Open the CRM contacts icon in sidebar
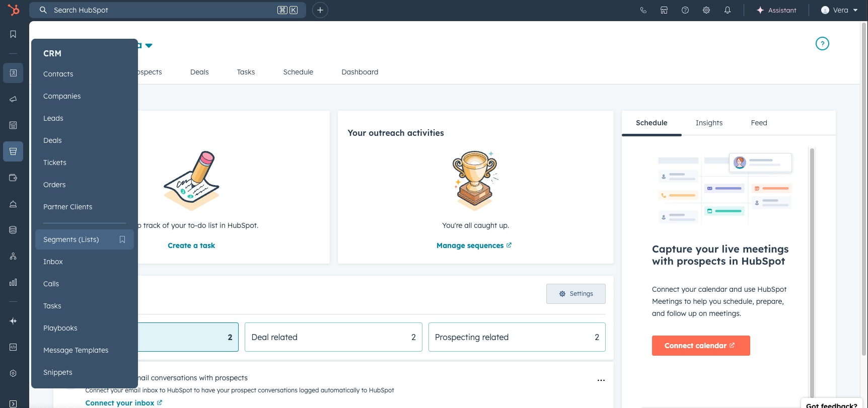 13,73
